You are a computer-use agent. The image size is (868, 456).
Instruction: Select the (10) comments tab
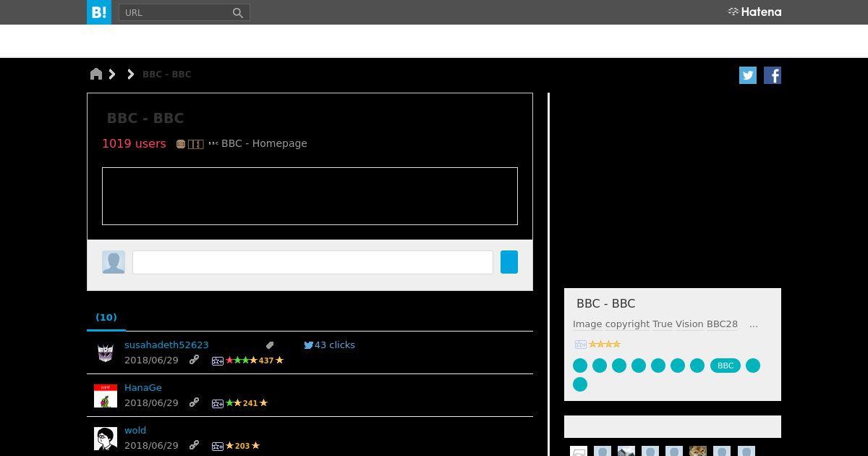106,317
